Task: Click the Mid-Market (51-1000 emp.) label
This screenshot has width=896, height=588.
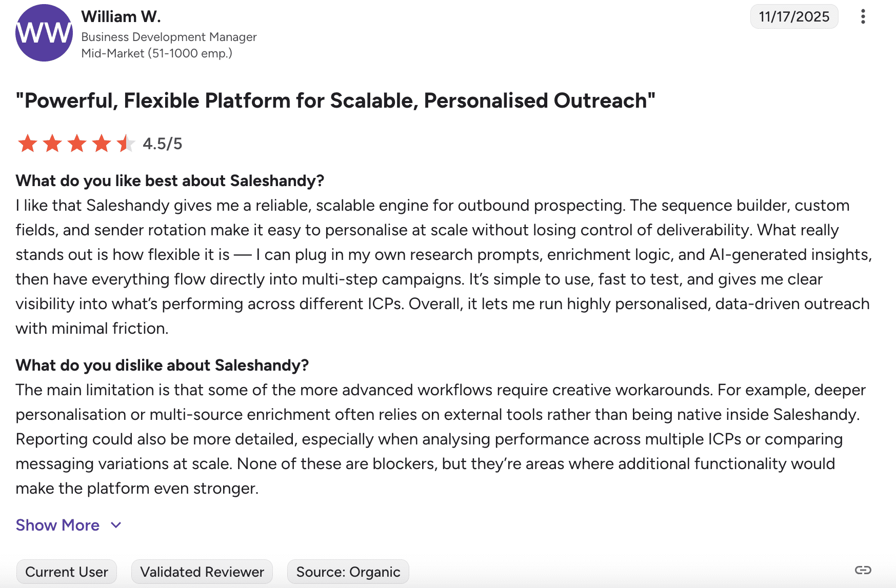Action: (x=157, y=53)
